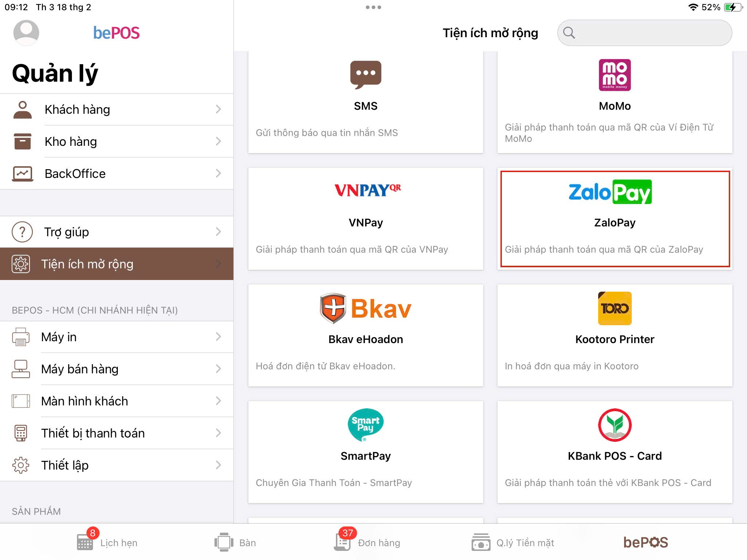Switch to the Lịch hẹn tab
Viewport: 747px width, 560px height.
coord(107,542)
